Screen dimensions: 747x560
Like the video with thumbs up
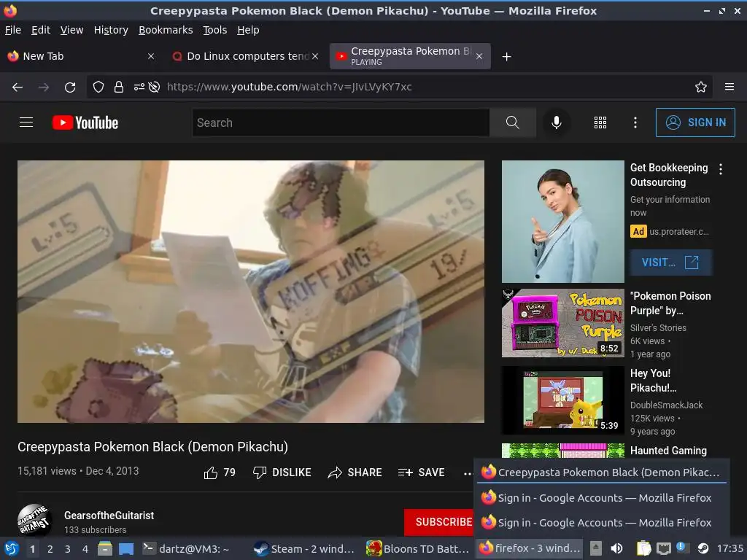pos(220,472)
